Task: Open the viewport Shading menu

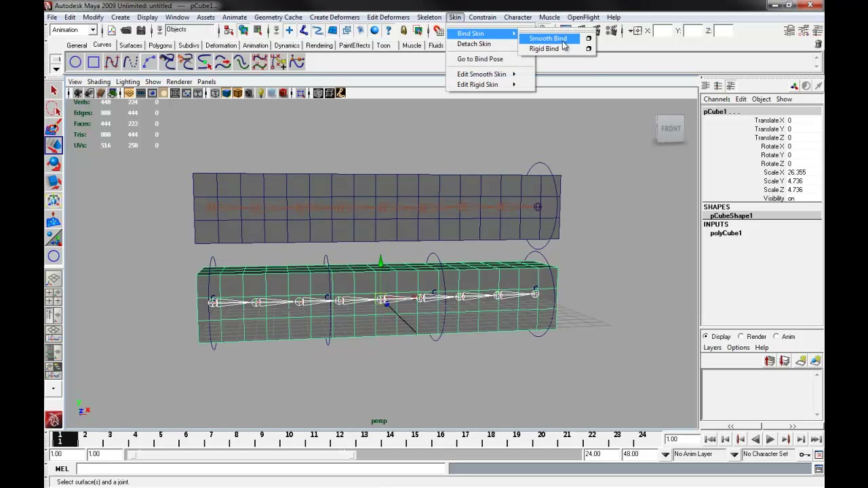Action: point(98,81)
